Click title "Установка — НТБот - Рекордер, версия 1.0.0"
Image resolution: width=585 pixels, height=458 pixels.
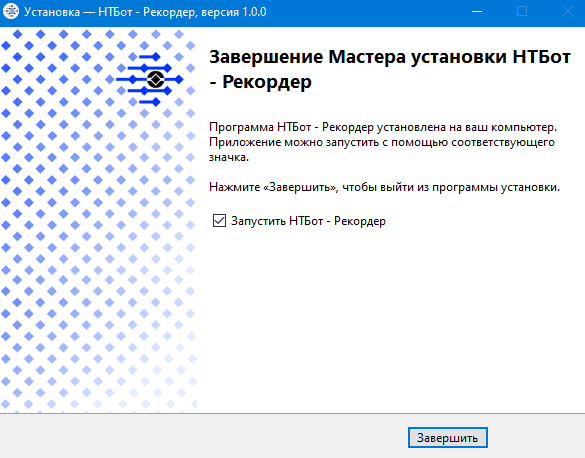[x=145, y=12]
